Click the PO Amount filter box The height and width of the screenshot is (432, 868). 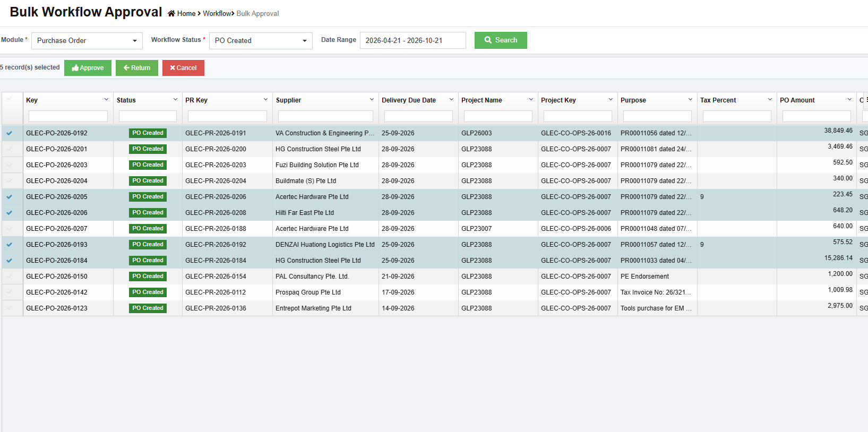click(817, 116)
